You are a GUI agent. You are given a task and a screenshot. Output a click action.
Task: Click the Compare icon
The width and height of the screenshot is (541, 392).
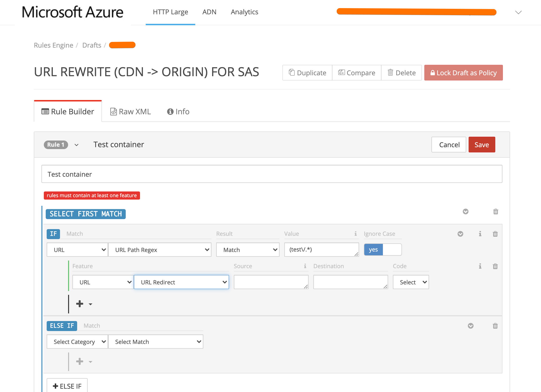point(342,73)
